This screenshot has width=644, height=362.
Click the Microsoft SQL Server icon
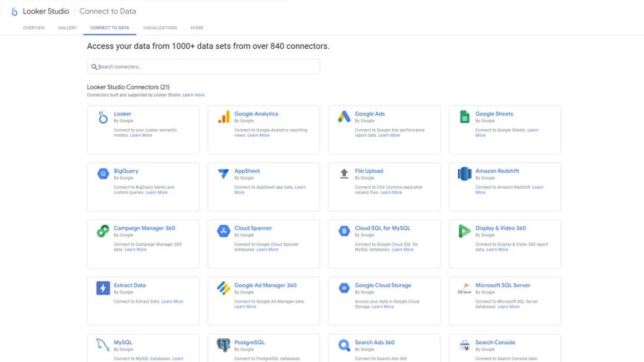tap(464, 289)
